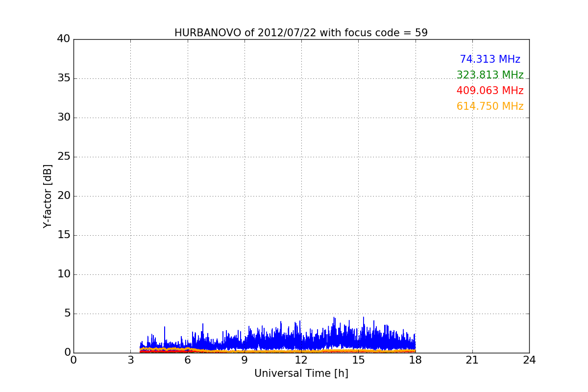Click the x-axis tick label 18
This screenshot has width=588, height=392.
416,360
